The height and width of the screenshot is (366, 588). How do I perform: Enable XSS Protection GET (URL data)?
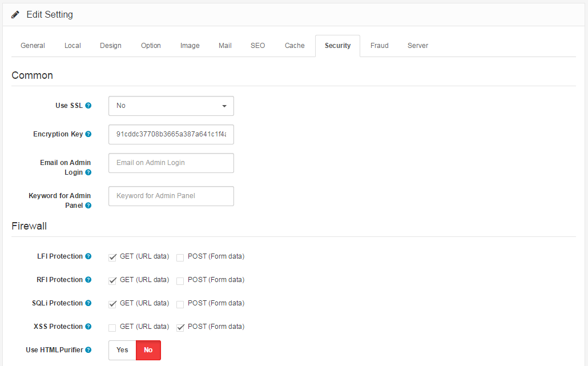(112, 327)
